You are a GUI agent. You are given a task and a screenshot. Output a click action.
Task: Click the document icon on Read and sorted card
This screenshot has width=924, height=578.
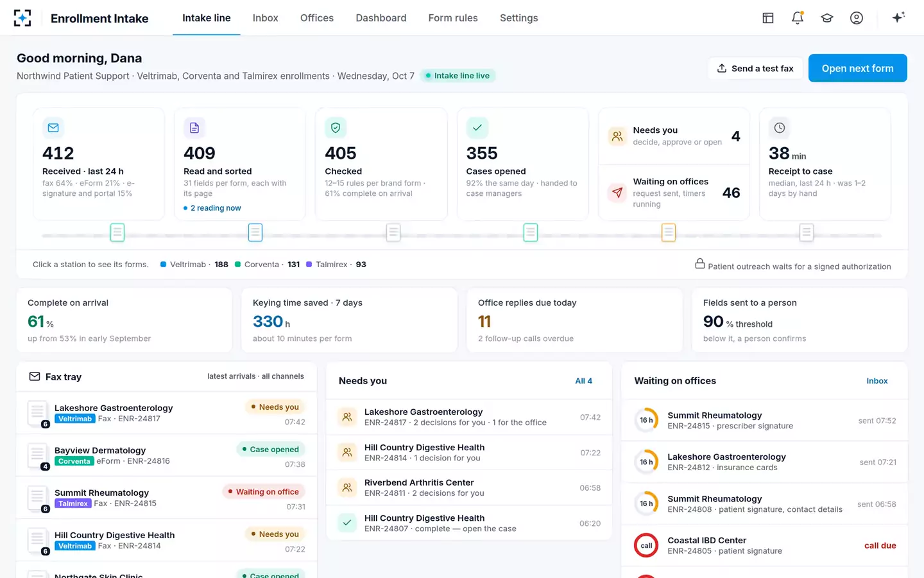194,128
